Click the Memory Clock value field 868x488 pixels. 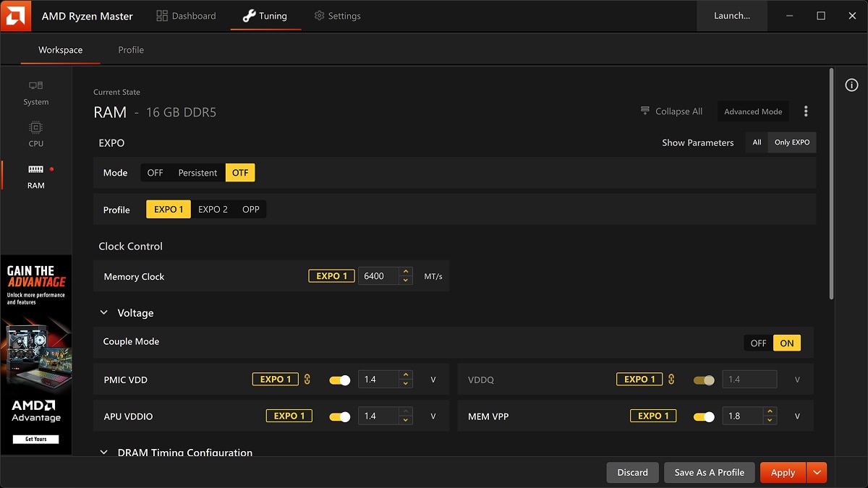(379, 276)
